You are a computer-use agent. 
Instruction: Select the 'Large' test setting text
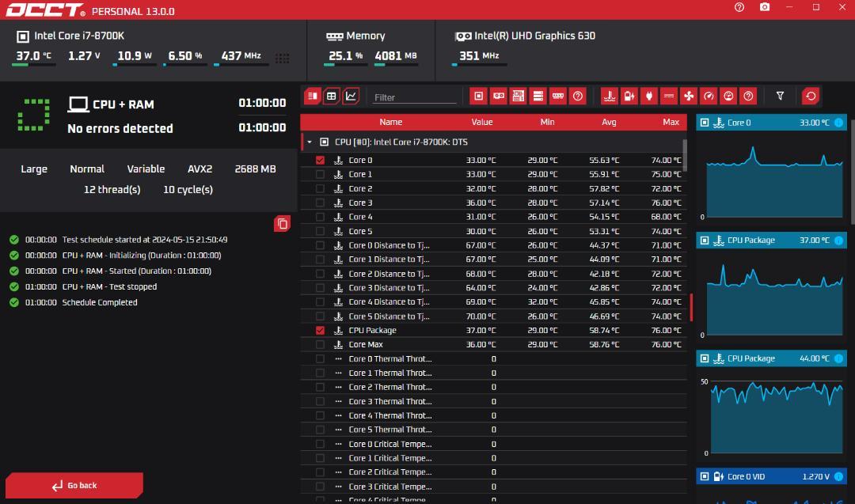(34, 169)
